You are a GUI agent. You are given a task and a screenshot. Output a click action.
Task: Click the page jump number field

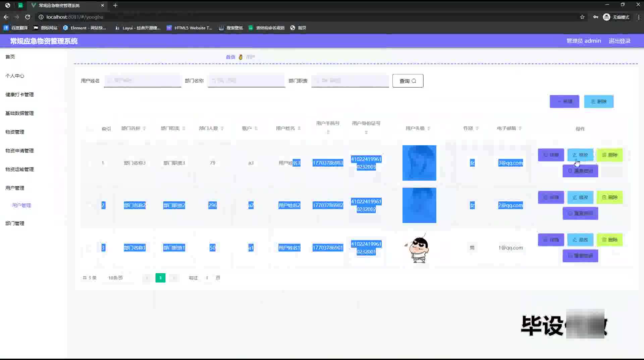(207, 278)
